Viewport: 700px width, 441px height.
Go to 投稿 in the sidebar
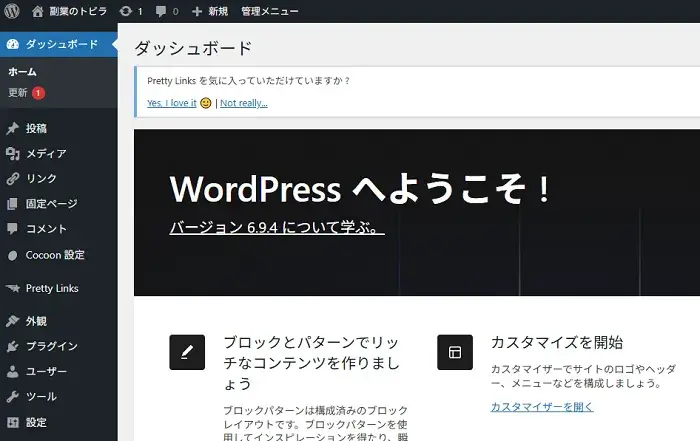tap(36, 129)
